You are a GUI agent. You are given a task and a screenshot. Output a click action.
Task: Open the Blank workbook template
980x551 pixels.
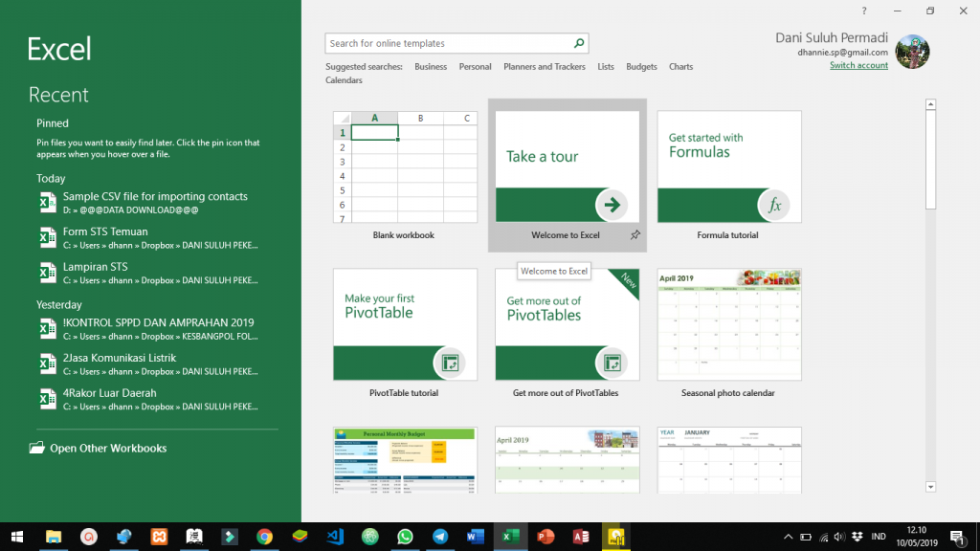click(405, 167)
